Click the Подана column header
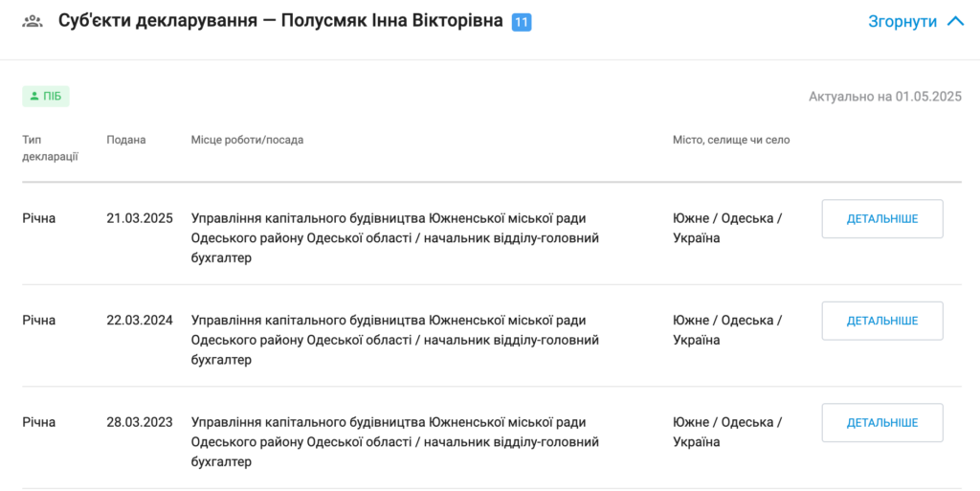This screenshot has width=980, height=491. 126,140
